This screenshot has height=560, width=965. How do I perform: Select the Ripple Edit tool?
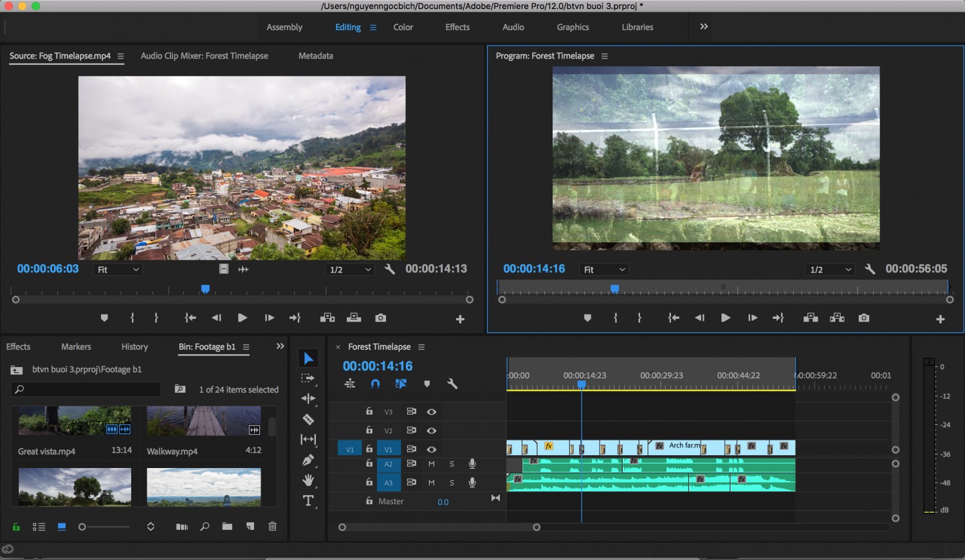(308, 399)
